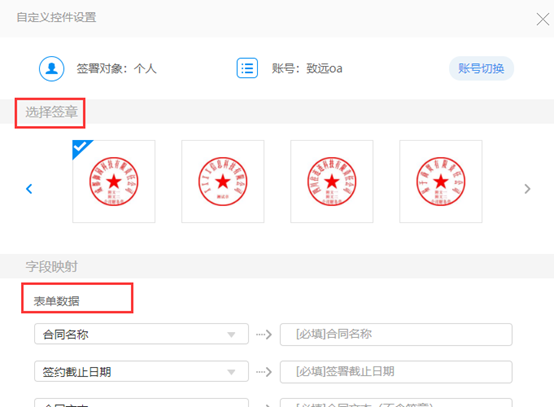The height and width of the screenshot is (407, 554).
Task: Click the 选择签章 section header
Action: (x=52, y=112)
